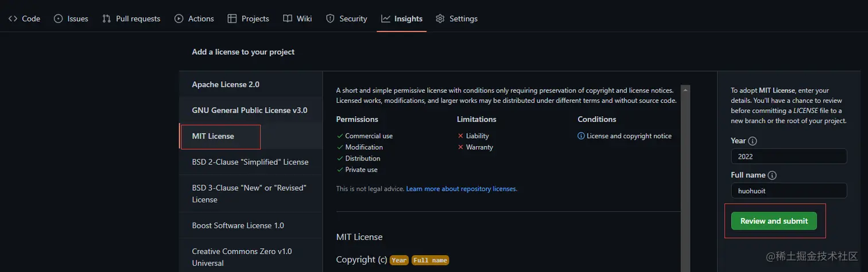Choose Apache License 2.0
Viewport: 868px width, 272px height.
(226, 85)
